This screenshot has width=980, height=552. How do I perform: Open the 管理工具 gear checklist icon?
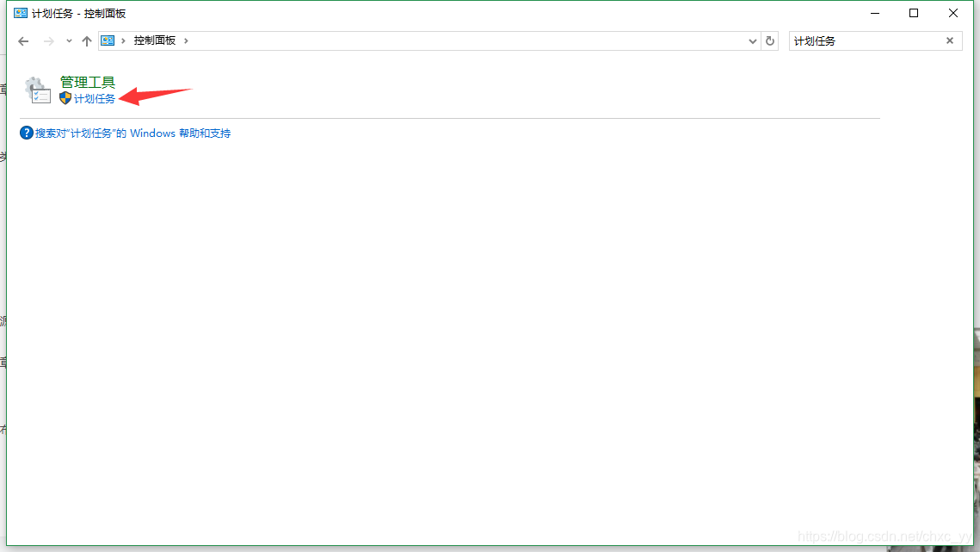(38, 90)
